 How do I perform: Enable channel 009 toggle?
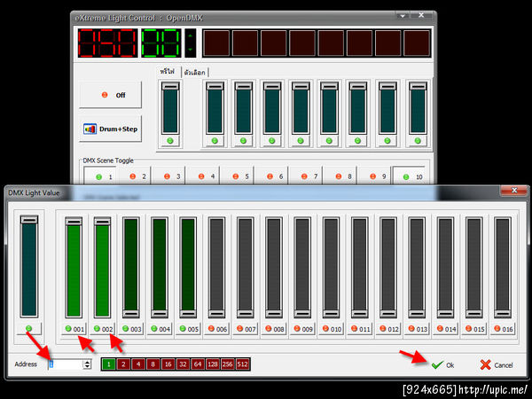(x=302, y=329)
